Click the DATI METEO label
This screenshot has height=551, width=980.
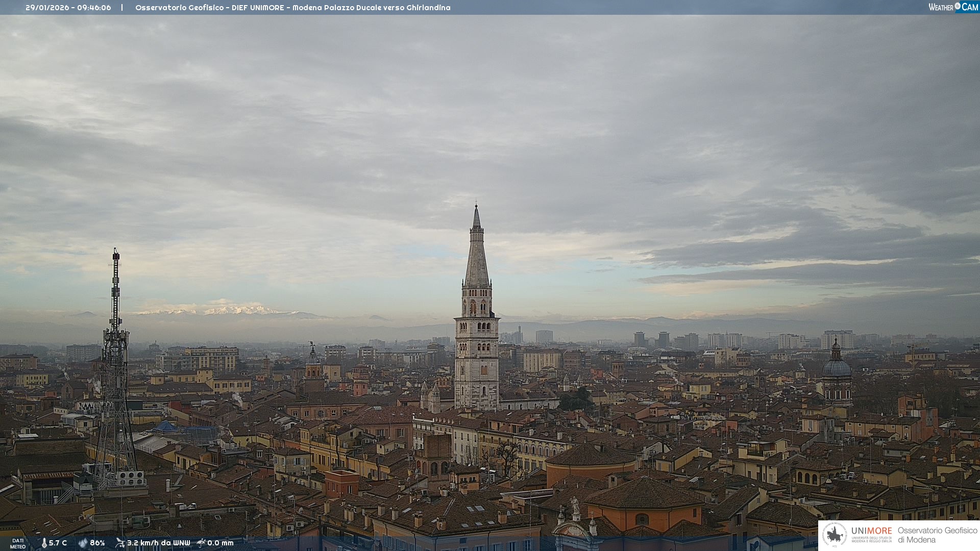[18, 543]
